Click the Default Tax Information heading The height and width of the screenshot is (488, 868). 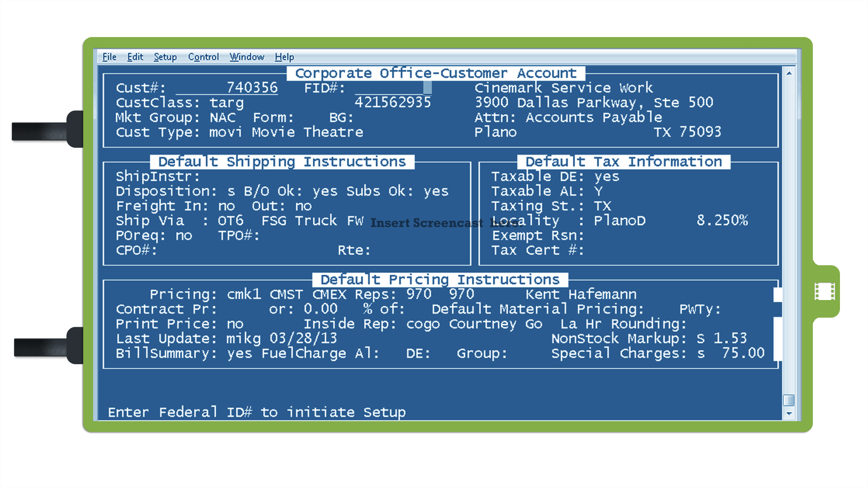pyautogui.click(x=624, y=162)
